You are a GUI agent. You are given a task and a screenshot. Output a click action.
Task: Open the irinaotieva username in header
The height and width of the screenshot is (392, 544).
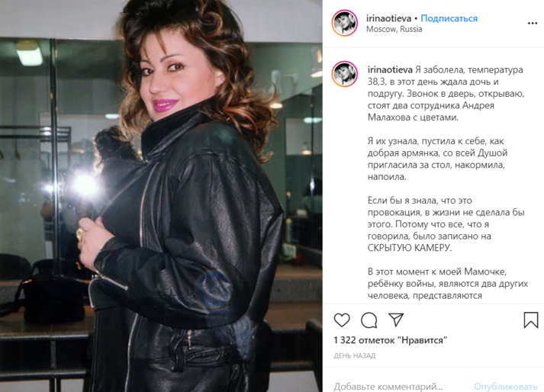click(388, 18)
